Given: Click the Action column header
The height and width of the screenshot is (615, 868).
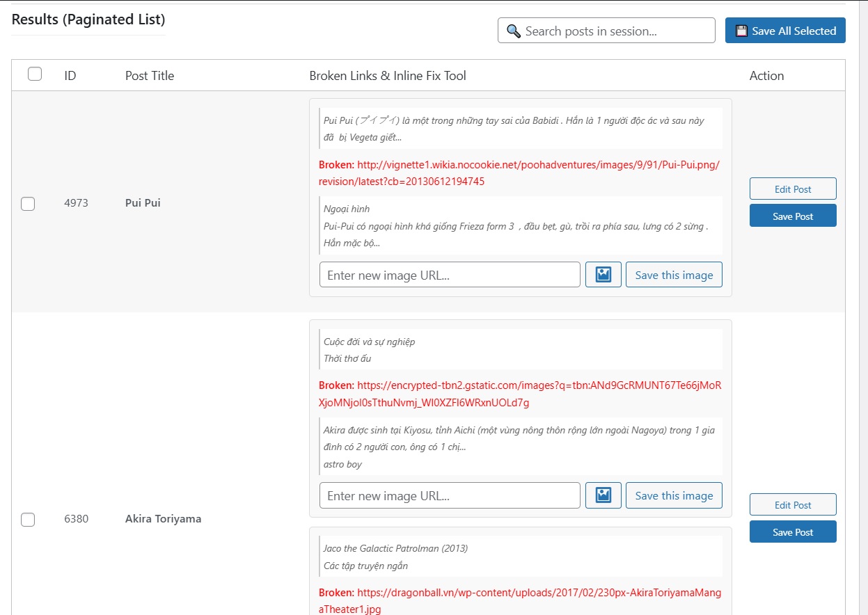Looking at the screenshot, I should 766,75.
